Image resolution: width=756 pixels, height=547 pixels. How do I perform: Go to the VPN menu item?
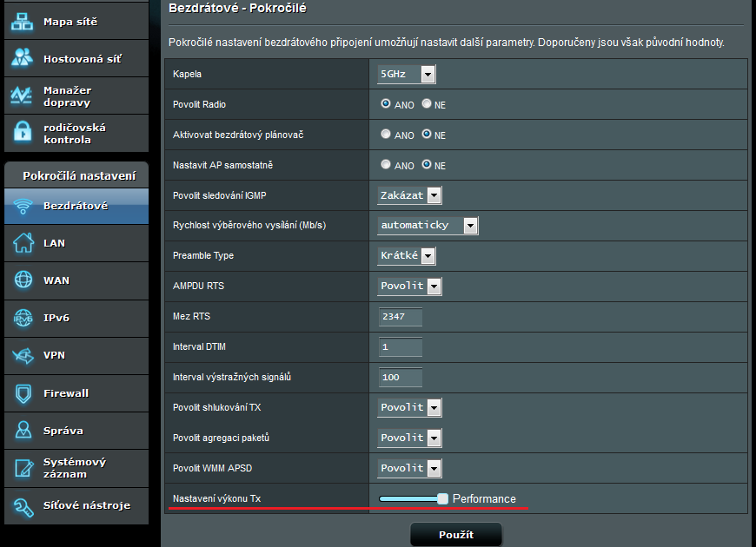pyautogui.click(x=54, y=355)
